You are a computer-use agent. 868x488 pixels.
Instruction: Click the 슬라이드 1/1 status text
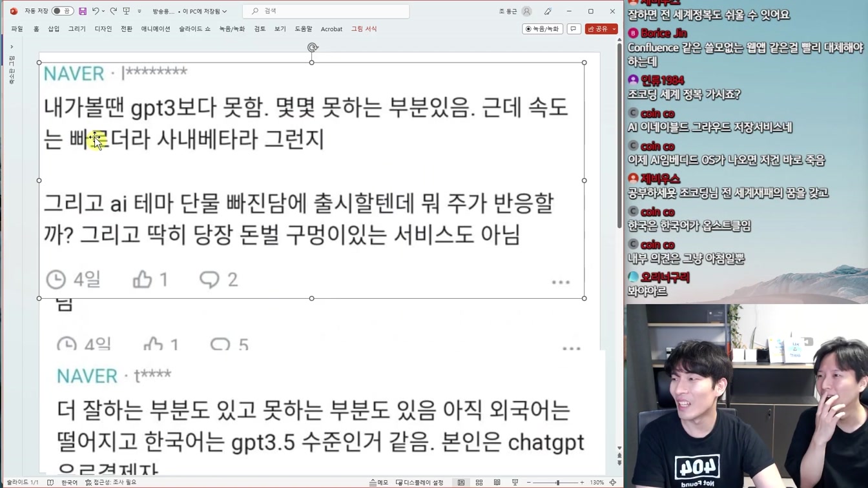tap(23, 482)
